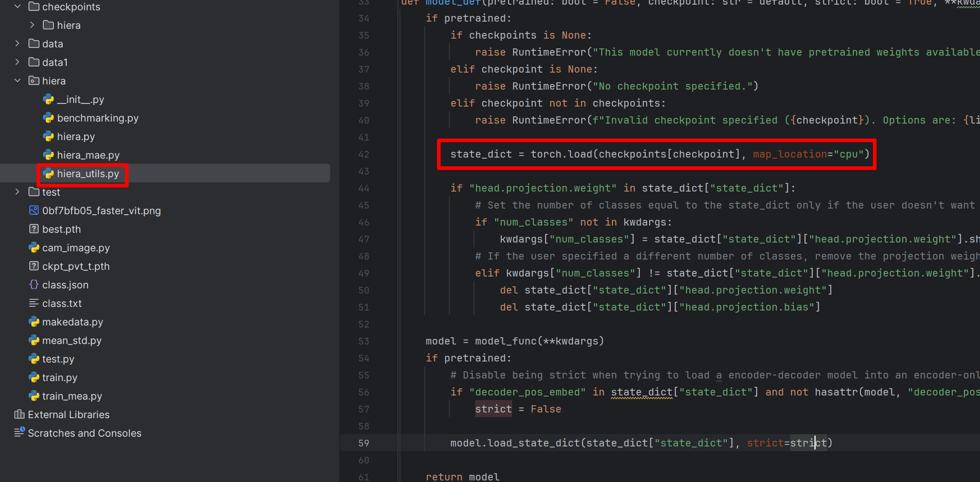Click JSON braces icon of class.json
The image size is (980, 482).
(x=34, y=285)
